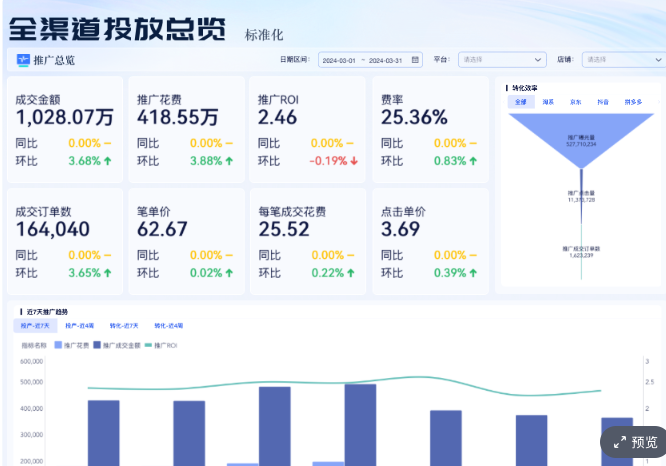Toggle 推广花费 legend swatch
This screenshot has width=666, height=466.
pos(58,345)
